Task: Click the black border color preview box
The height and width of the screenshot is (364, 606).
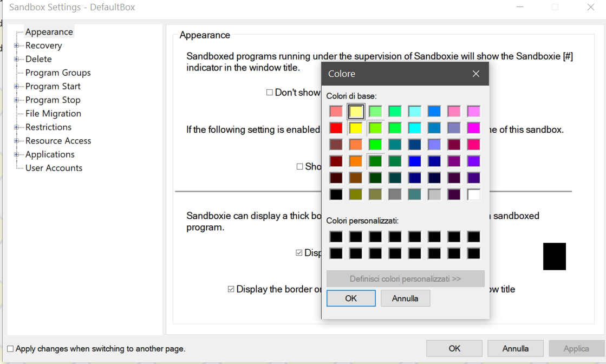Action: (554, 256)
